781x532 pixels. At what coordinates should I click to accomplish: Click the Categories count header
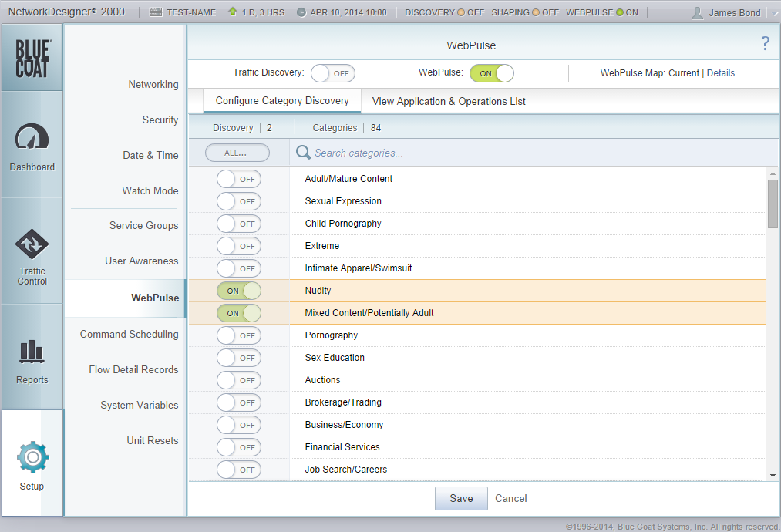pyautogui.click(x=347, y=127)
